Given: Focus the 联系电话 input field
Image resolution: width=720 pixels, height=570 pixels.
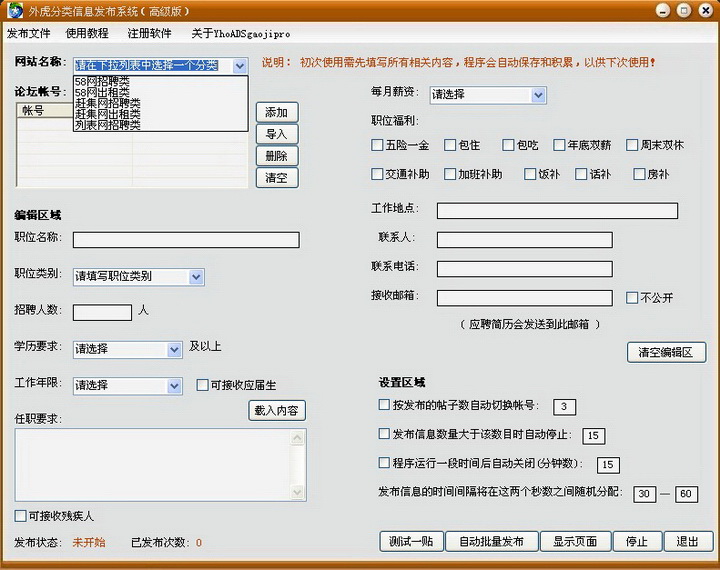Looking at the screenshot, I should (525, 269).
